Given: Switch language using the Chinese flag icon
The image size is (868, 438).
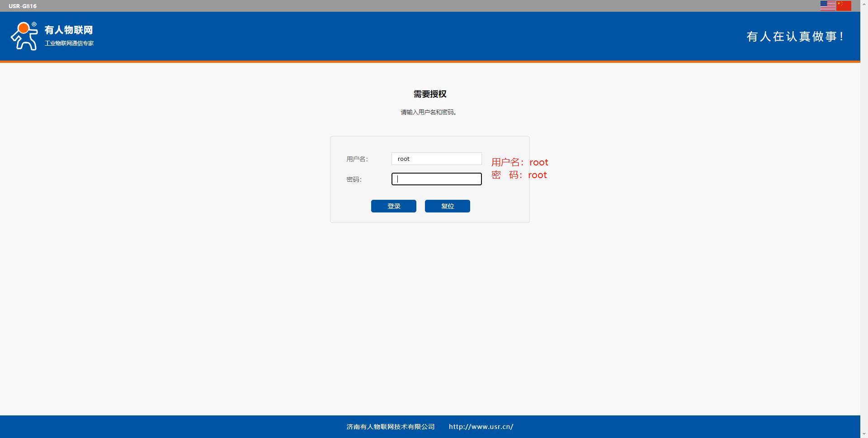Looking at the screenshot, I should tap(844, 6).
